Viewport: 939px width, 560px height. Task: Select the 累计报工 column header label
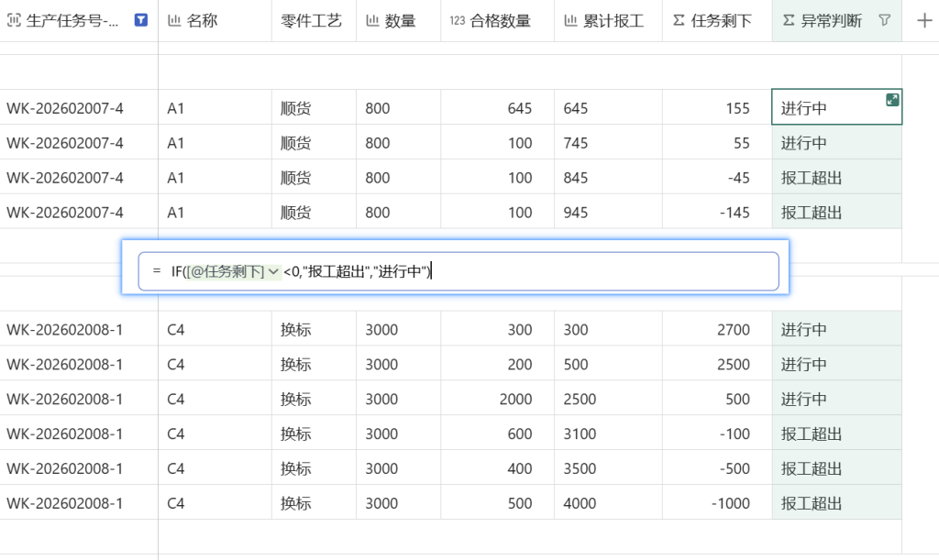click(x=613, y=21)
